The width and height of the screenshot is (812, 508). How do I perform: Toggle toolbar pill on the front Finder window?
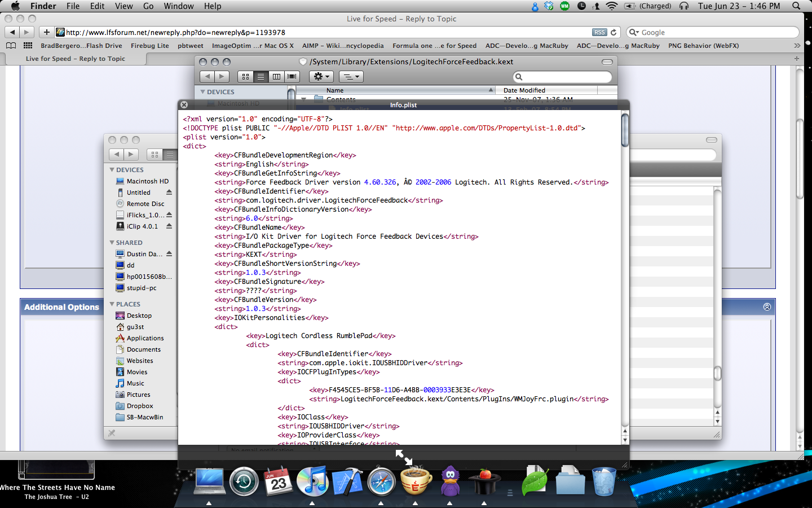coord(712,139)
